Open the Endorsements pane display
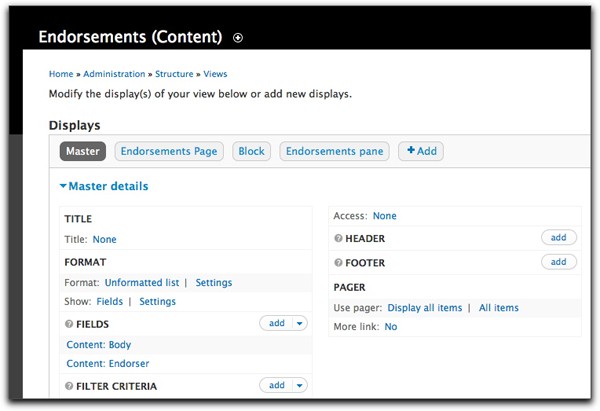Screen dimensions: 600x411 (334, 152)
